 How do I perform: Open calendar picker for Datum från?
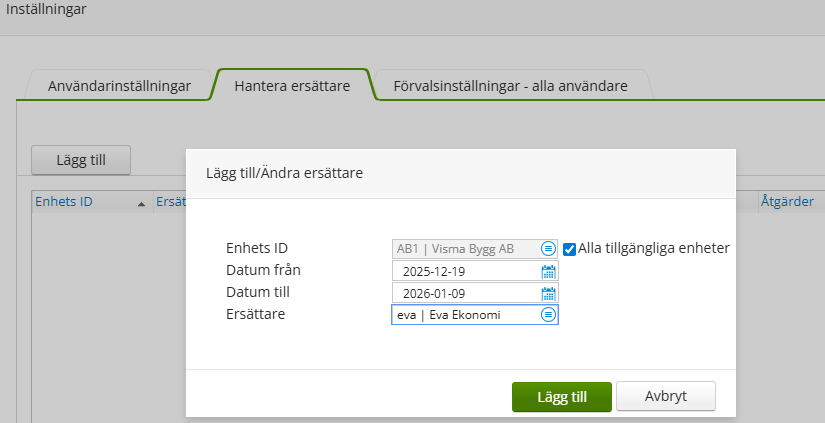[548, 271]
